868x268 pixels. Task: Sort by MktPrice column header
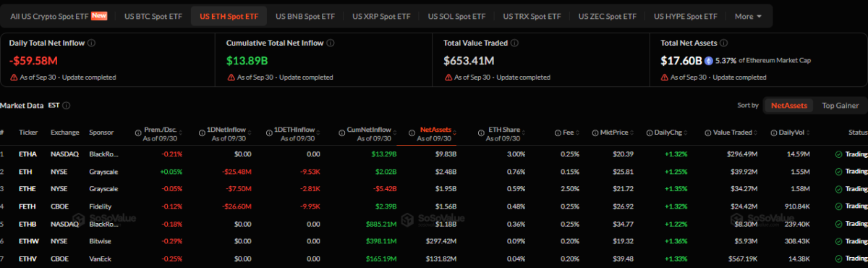click(x=616, y=133)
